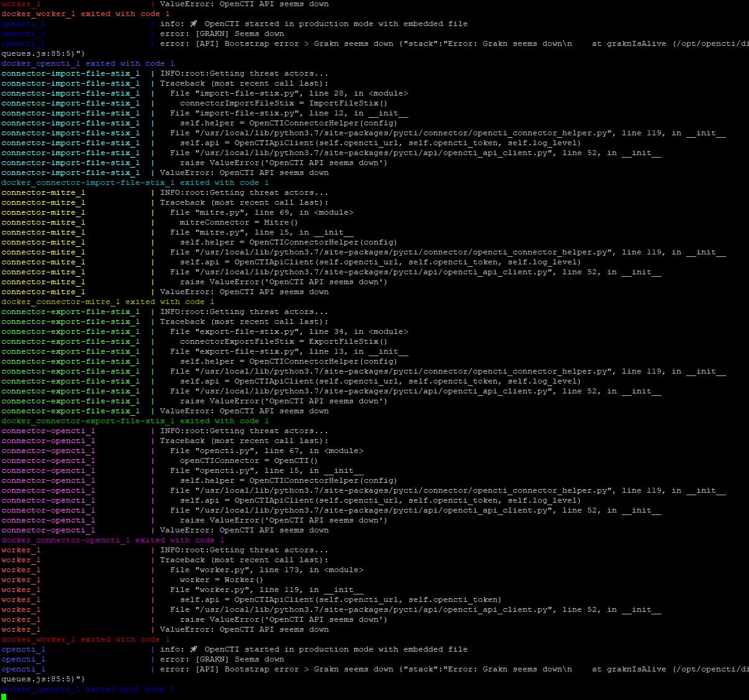Click "raise ValueError" line in connector-mitre_1 output

284,282
